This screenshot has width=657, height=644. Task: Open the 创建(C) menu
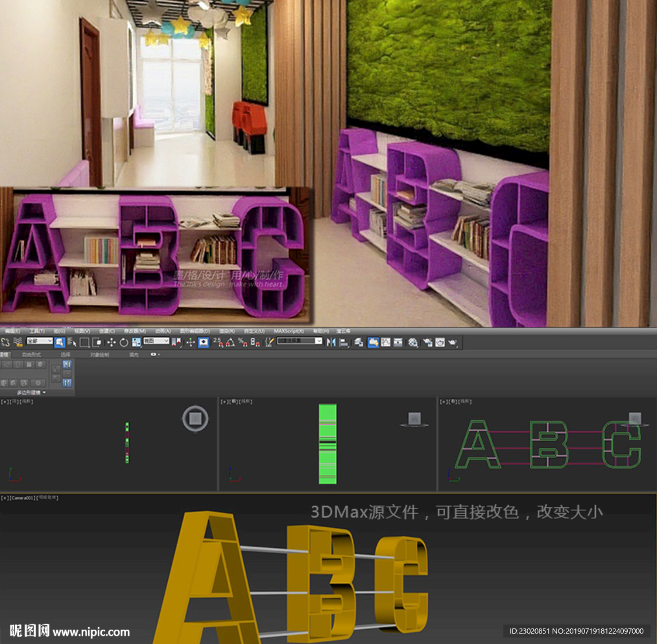tap(107, 331)
